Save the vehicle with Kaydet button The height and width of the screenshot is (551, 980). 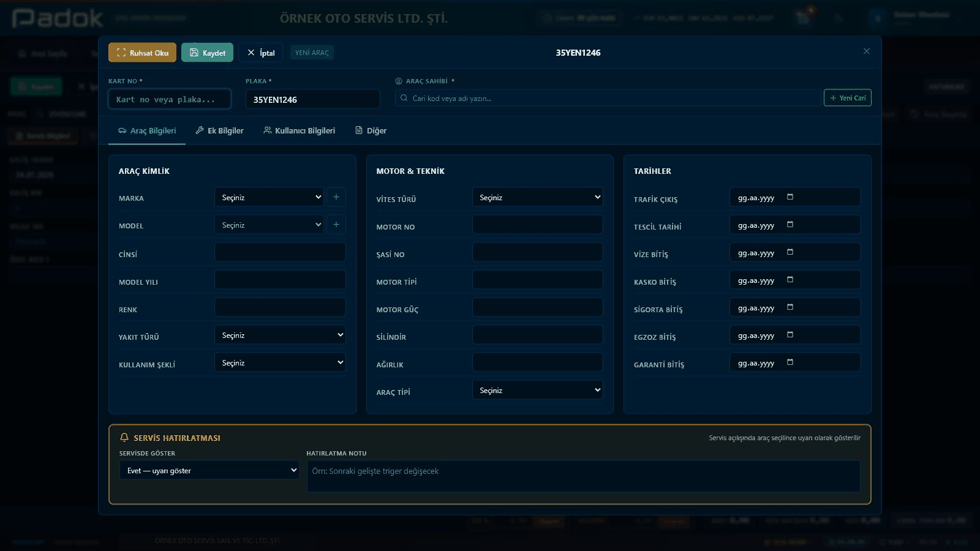[207, 53]
